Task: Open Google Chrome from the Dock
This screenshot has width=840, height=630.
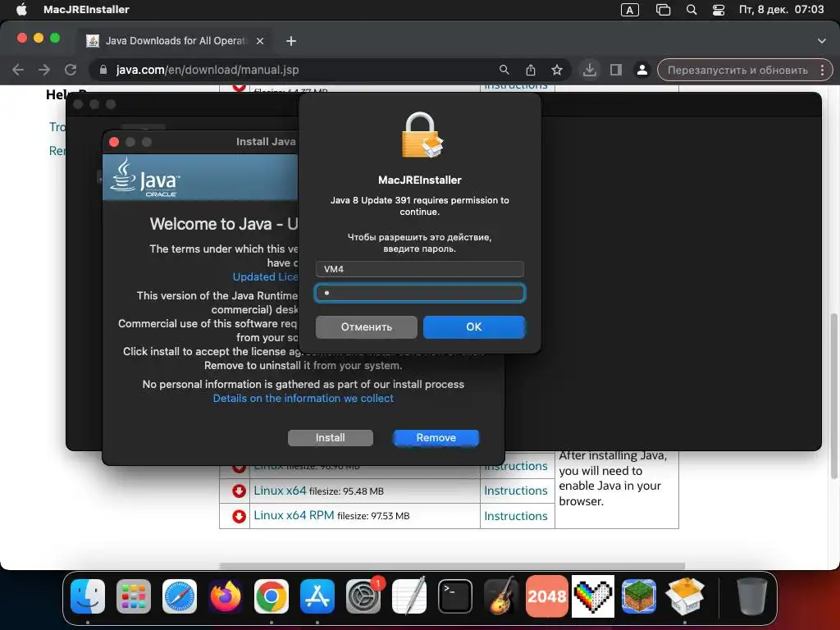Action: tap(271, 596)
